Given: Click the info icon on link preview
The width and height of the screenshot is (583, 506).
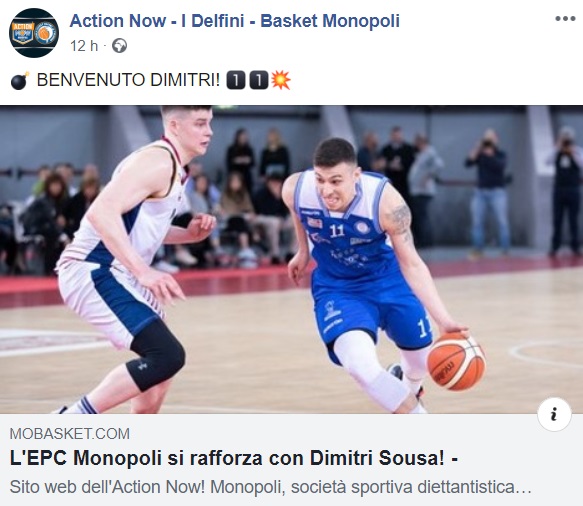Looking at the screenshot, I should [x=554, y=414].
